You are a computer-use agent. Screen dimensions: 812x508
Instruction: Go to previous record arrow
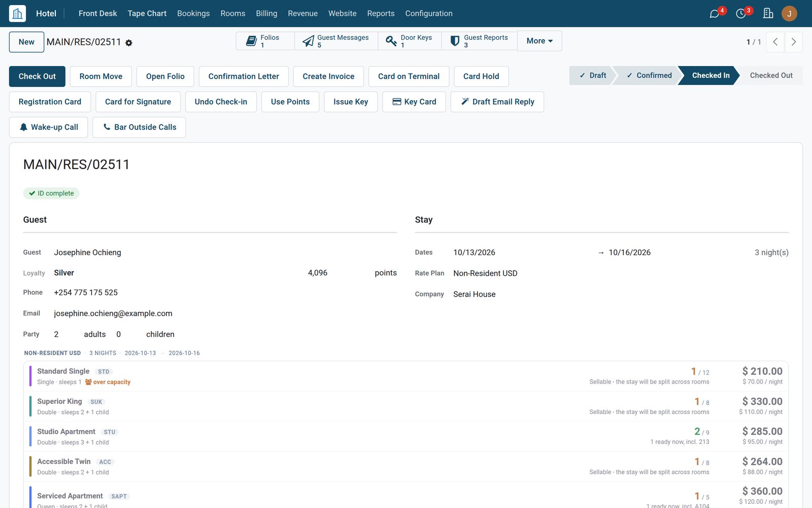tap(775, 42)
